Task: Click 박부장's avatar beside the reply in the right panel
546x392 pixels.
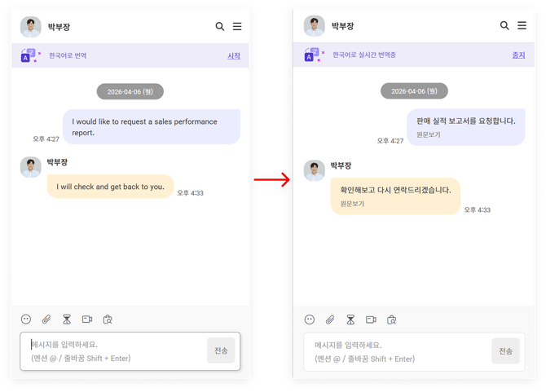Action: click(x=315, y=170)
